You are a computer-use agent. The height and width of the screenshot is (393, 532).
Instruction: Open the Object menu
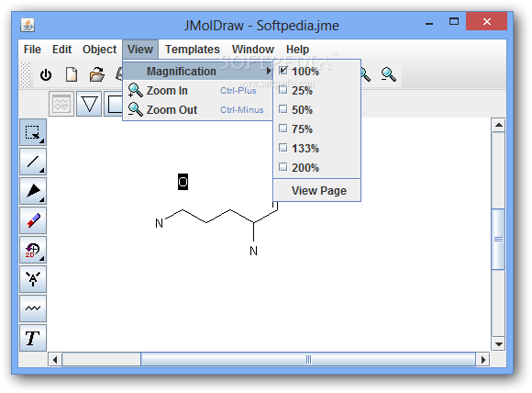click(x=99, y=50)
